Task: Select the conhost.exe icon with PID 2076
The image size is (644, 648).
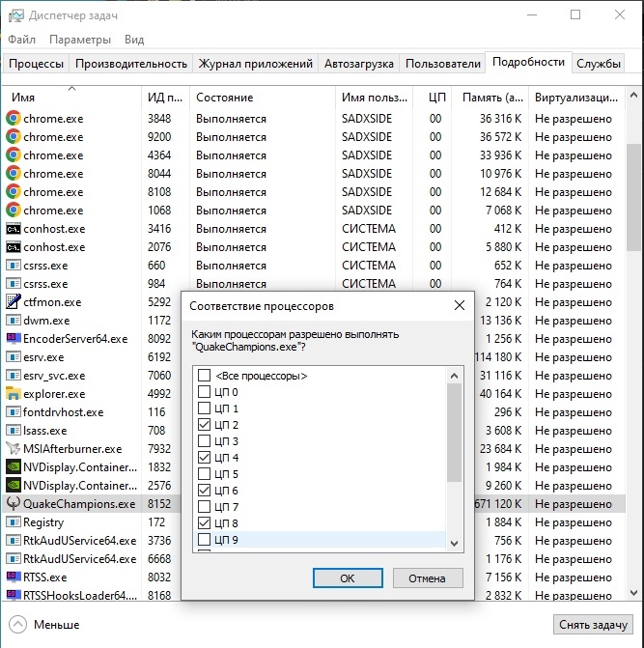Action: pyautogui.click(x=14, y=247)
